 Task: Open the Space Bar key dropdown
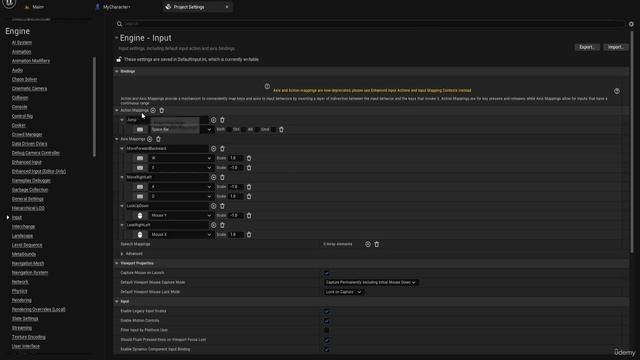(x=181, y=129)
